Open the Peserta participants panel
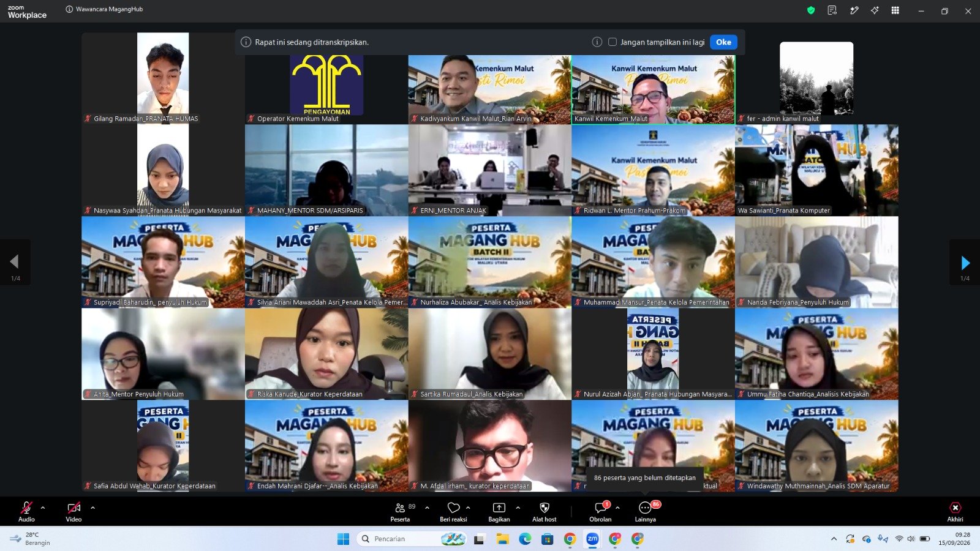 coord(400,512)
